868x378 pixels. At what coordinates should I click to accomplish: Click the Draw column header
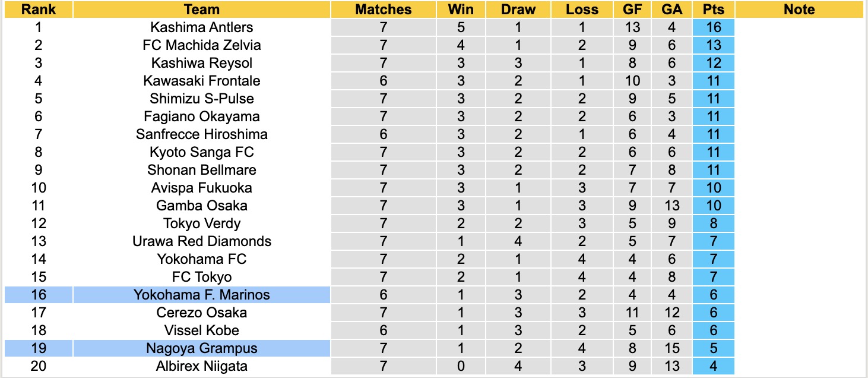518,10
